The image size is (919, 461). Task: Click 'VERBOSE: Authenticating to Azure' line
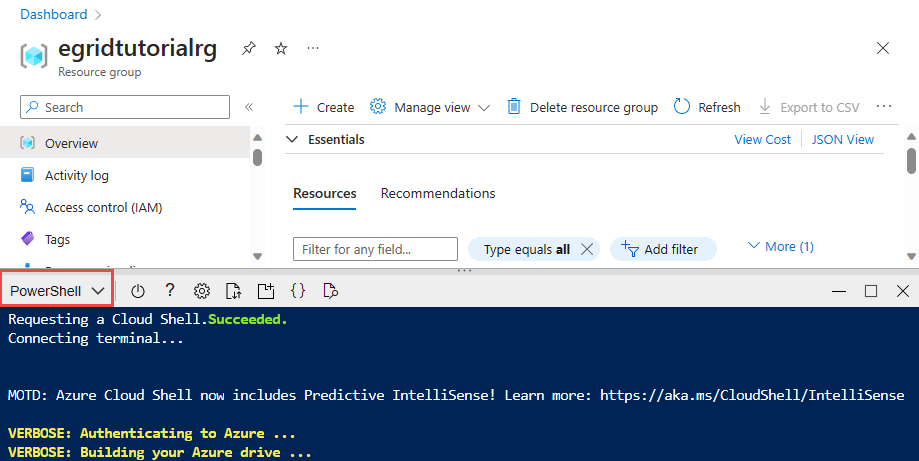(x=152, y=433)
